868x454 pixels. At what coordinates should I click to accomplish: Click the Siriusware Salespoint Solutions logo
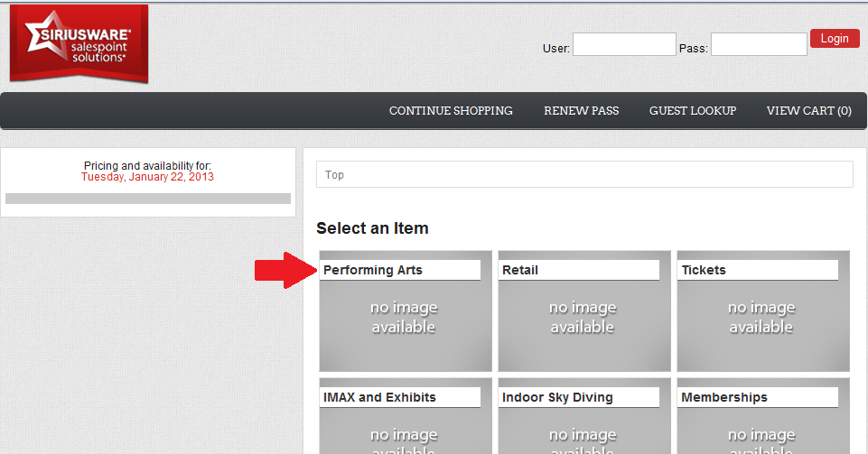[x=79, y=42]
